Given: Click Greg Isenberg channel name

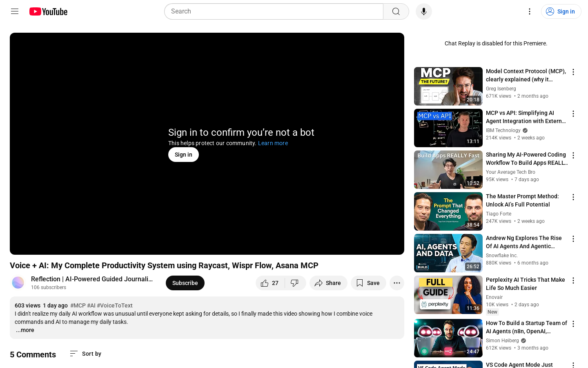Looking at the screenshot, I should tap(501, 89).
